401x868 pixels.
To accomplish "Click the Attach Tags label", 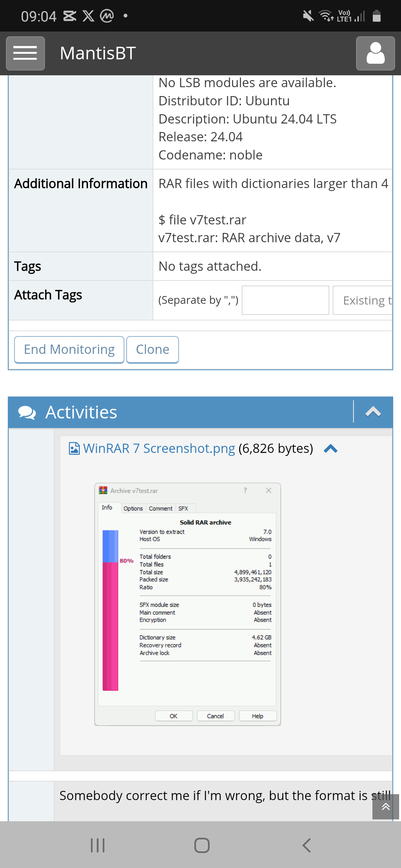I will tap(48, 295).
